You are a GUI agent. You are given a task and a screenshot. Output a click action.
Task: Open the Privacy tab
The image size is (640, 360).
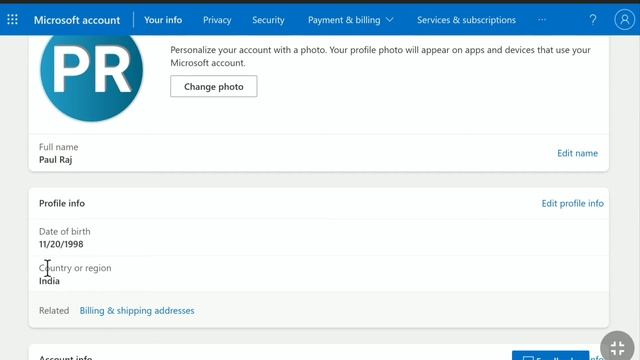point(217,20)
